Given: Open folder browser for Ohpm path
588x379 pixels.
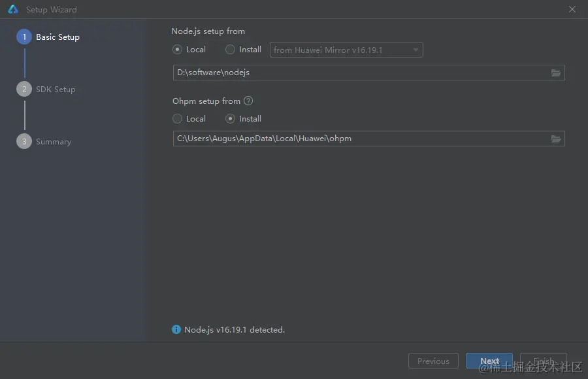Looking at the screenshot, I should (556, 139).
